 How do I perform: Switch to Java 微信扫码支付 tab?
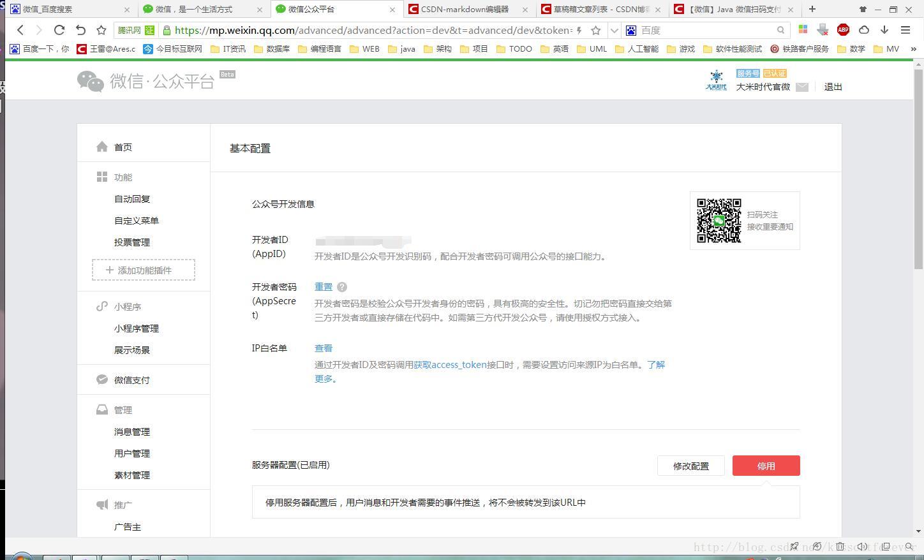[x=734, y=9]
